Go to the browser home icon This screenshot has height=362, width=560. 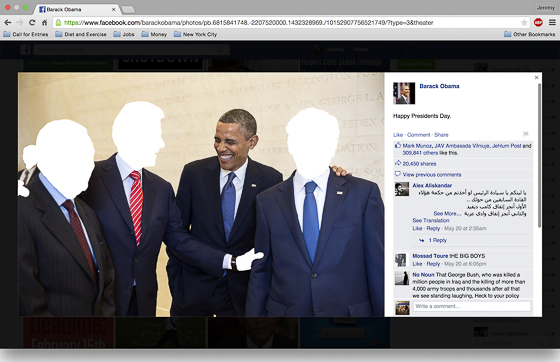point(45,22)
